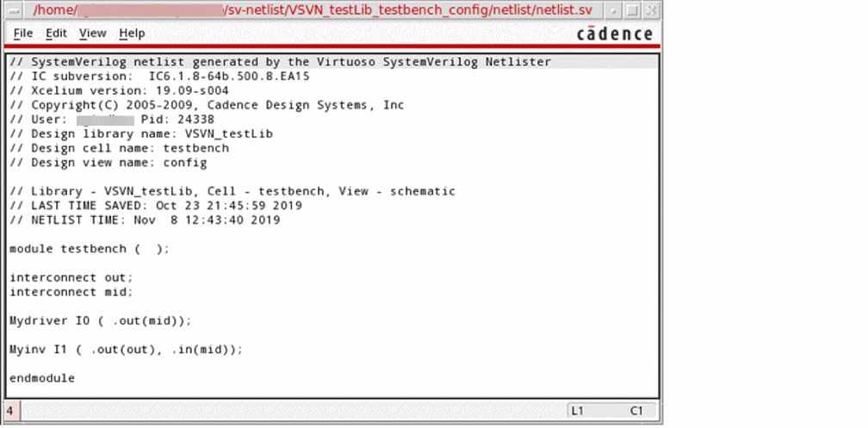Click the 'Design view name: config' line
Image resolution: width=868 pixels, height=428 pixels.
(x=108, y=163)
